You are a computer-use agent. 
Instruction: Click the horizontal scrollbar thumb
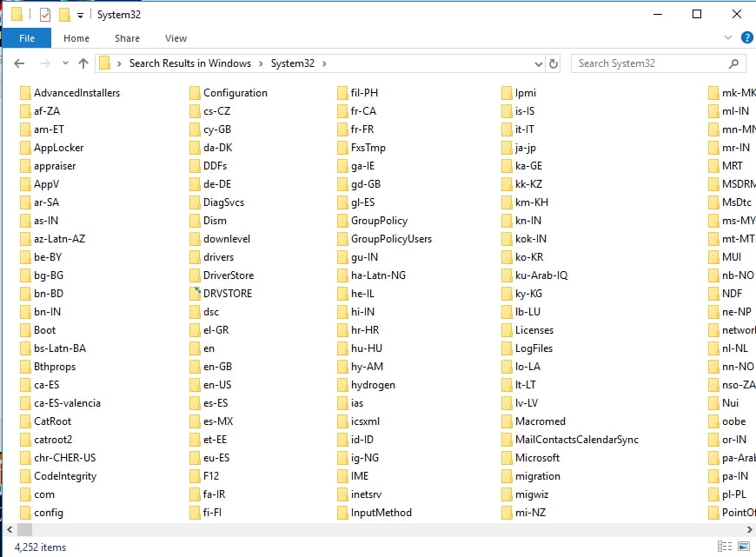pos(24,529)
